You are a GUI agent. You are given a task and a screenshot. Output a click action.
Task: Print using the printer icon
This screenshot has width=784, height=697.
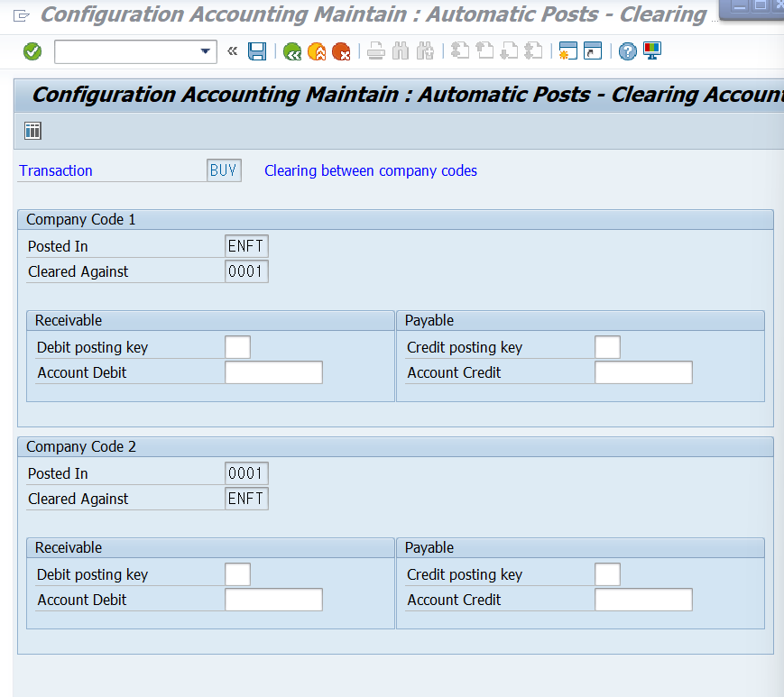(x=376, y=51)
